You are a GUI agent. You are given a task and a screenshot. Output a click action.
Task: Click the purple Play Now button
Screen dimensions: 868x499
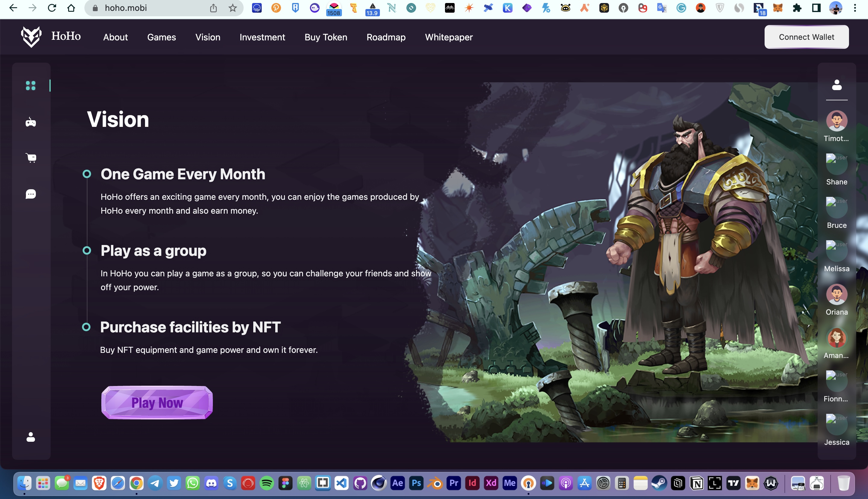157,402
